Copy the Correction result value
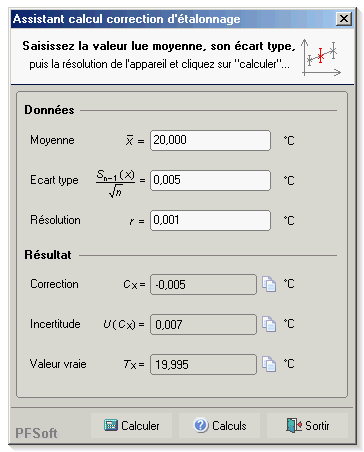 tap(269, 284)
